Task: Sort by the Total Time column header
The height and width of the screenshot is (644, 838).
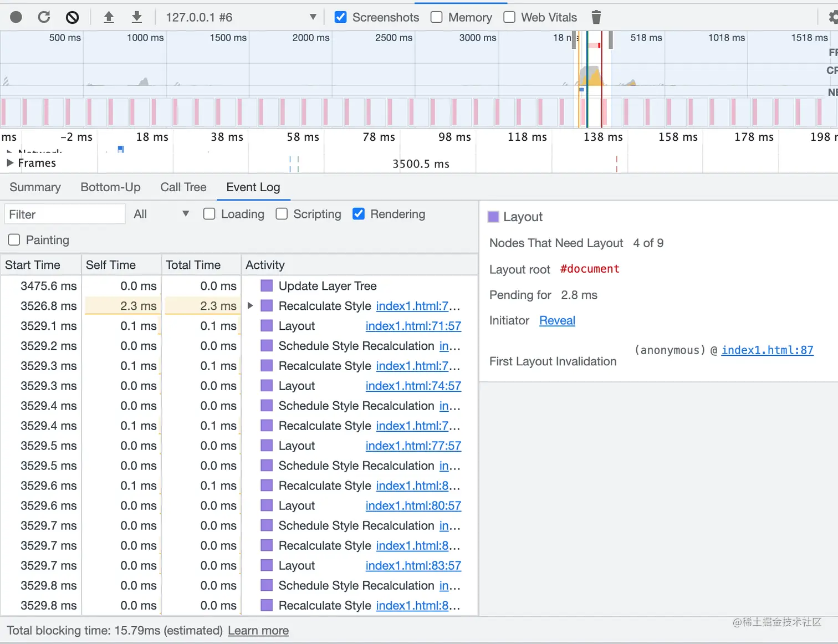Action: click(x=201, y=265)
